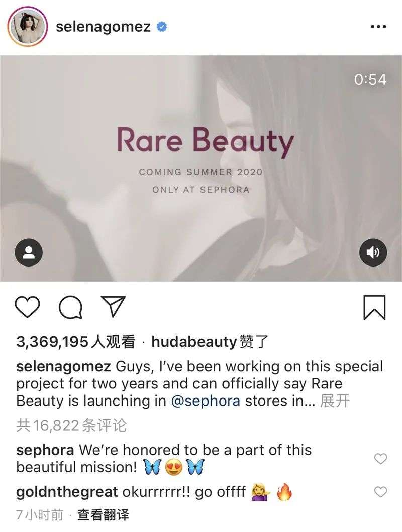
Task: Play the Rare Beauty video
Action: 201,168
